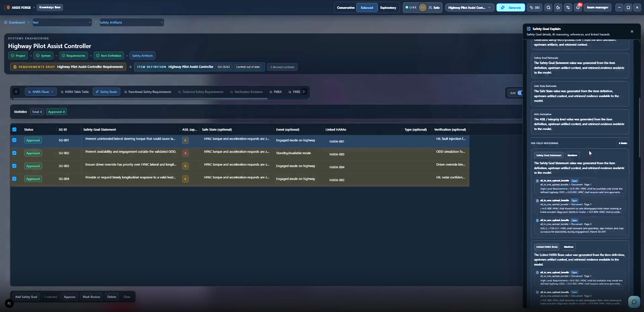Open the Requirements Brief chip
Screen dimensions: 644x312
tap(68, 67)
